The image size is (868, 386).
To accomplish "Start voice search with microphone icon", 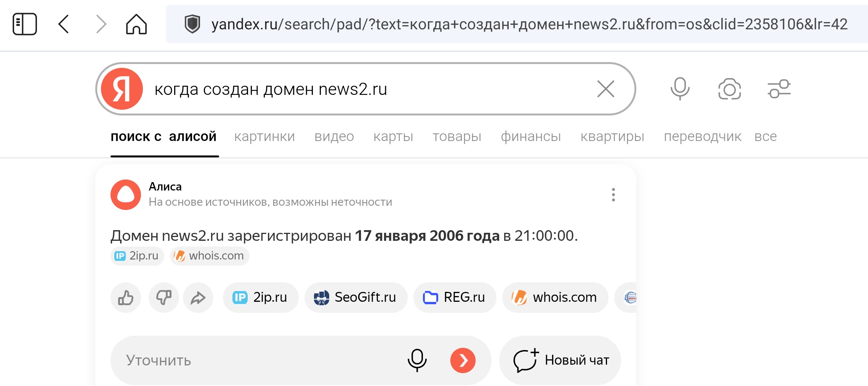I will point(680,89).
